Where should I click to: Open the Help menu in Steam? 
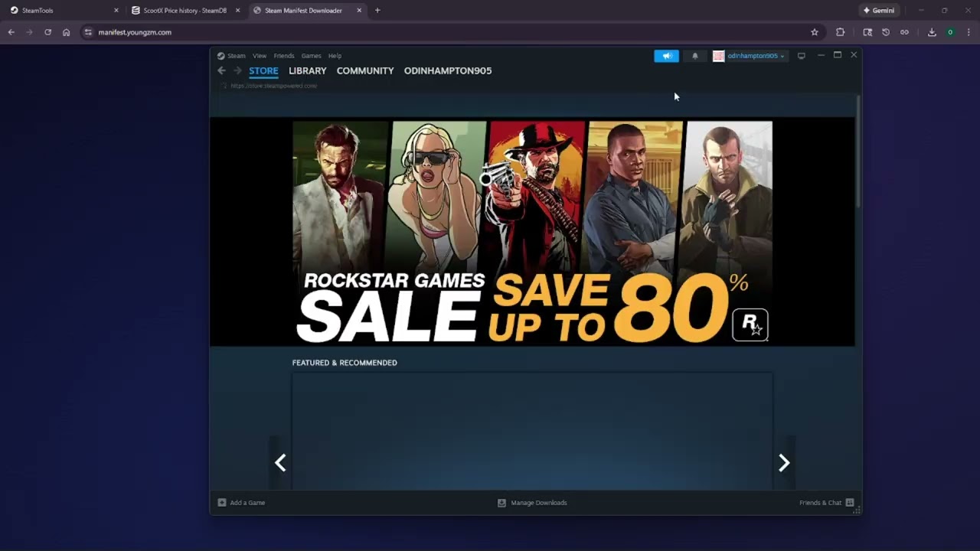tap(335, 56)
